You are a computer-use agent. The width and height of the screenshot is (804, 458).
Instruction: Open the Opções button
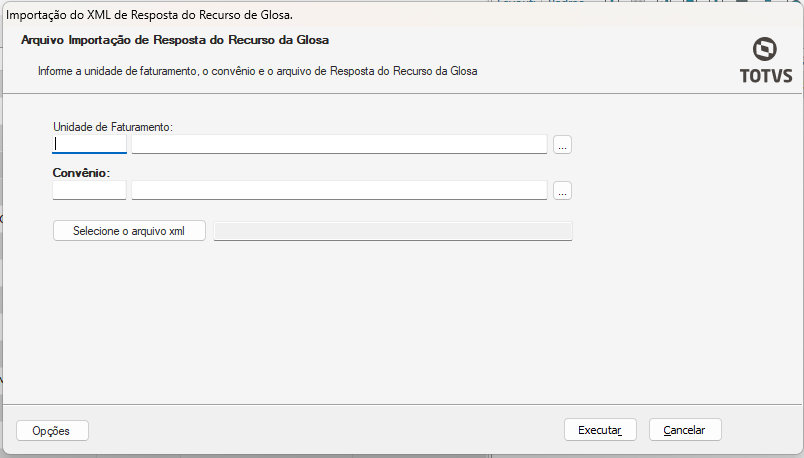tap(52, 430)
